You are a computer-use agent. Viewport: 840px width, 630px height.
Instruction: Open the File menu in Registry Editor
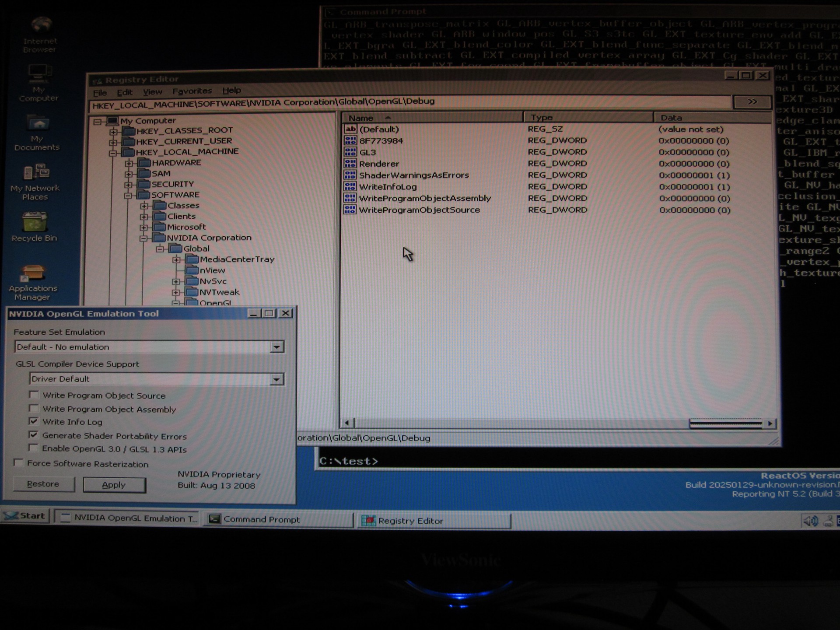coord(100,93)
